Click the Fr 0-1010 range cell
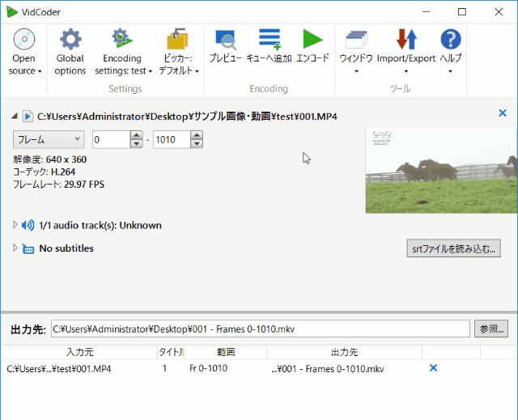518x420 pixels. click(x=209, y=368)
